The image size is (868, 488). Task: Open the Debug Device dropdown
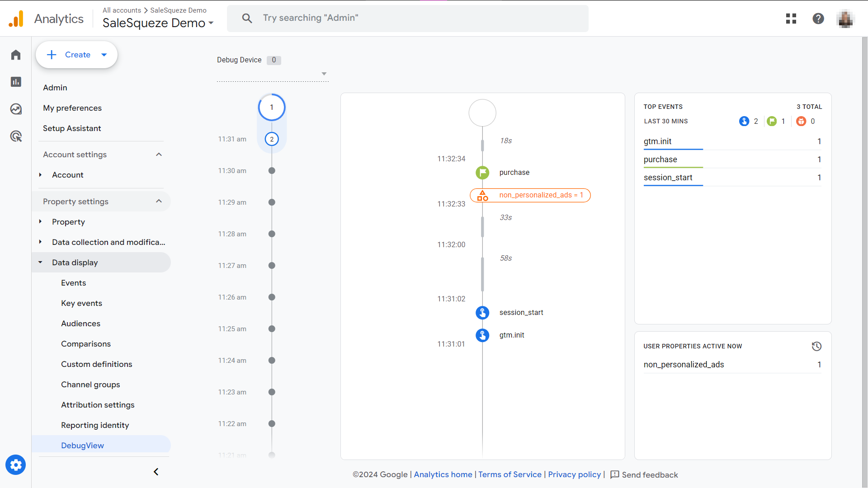tap(273, 74)
